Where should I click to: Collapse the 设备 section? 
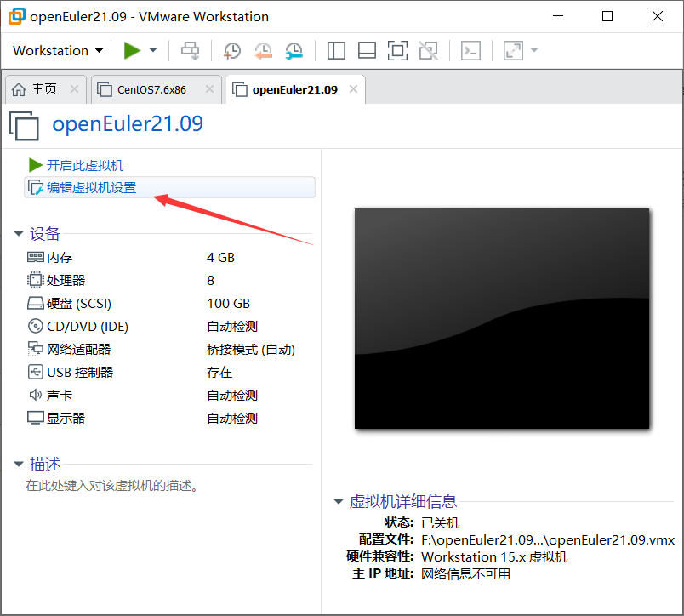coord(19,234)
